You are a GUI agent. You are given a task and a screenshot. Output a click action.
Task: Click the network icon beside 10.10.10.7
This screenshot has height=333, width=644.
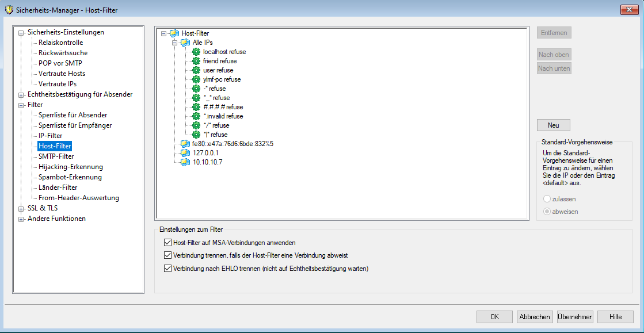(185, 162)
